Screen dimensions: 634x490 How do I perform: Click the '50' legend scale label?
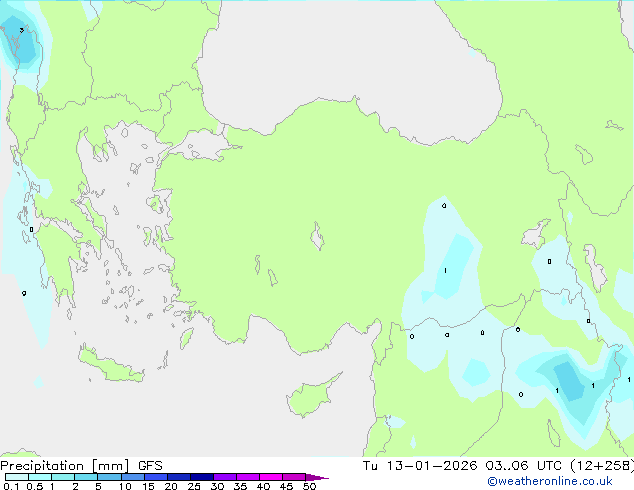(x=309, y=486)
